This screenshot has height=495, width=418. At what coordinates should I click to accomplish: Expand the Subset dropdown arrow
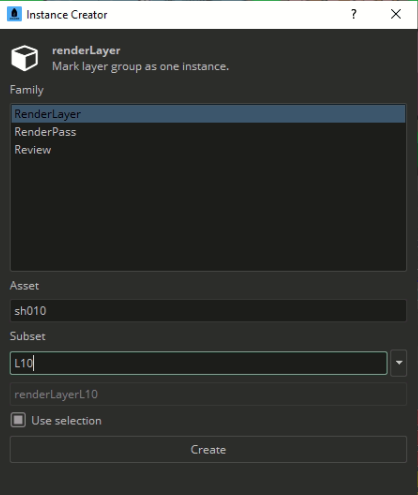point(399,363)
